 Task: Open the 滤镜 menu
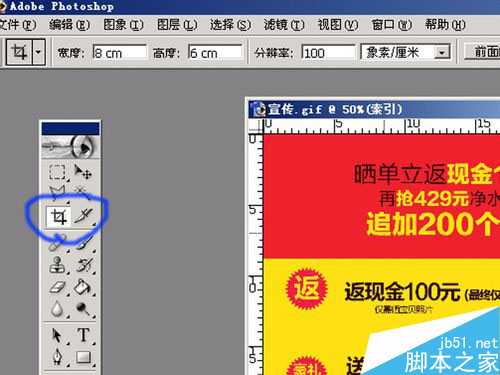coord(284,25)
